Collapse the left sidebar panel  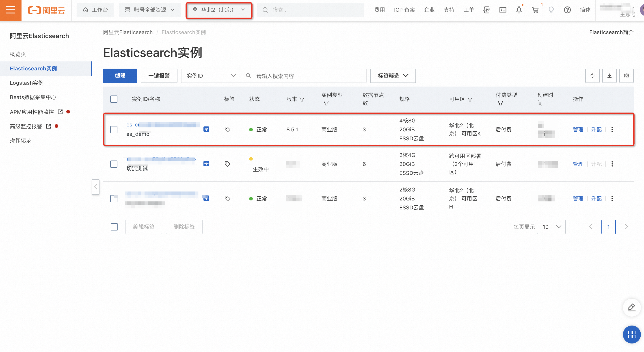95,187
